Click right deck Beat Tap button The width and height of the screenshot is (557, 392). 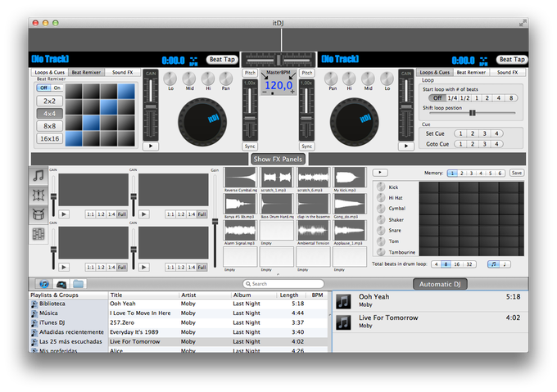(x=512, y=60)
